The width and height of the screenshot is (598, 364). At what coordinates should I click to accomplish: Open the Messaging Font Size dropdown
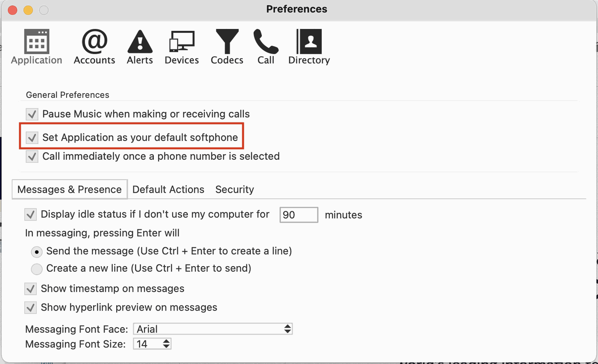(152, 343)
